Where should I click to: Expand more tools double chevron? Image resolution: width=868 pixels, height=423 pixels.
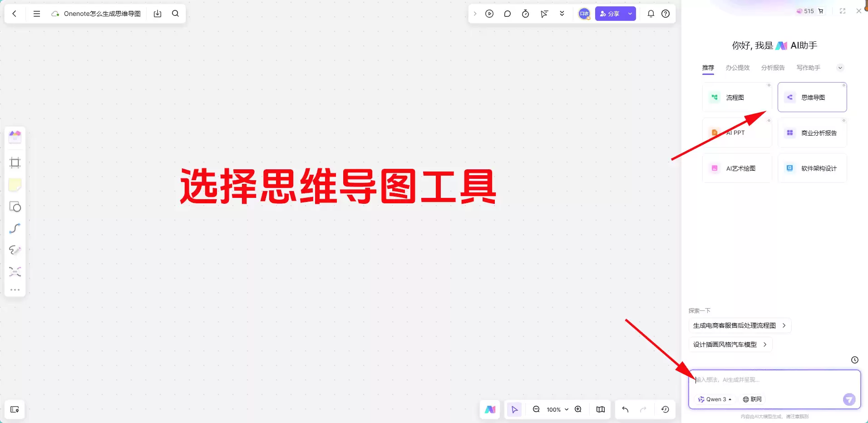(562, 14)
